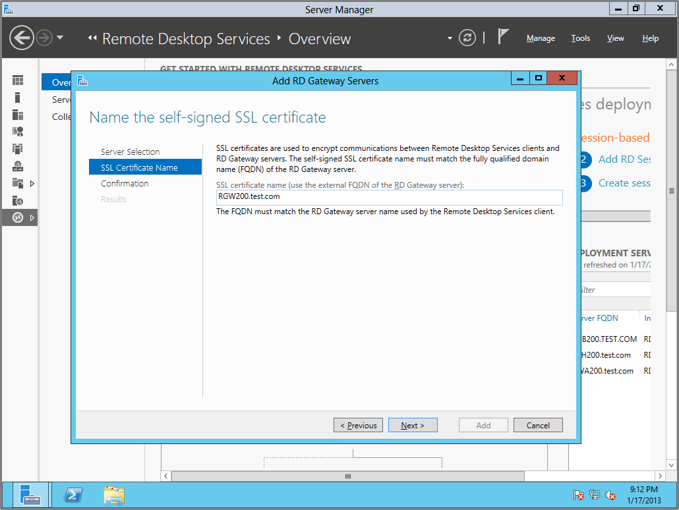Click the back navigation arrow
This screenshot has height=510, width=679.
point(21,38)
